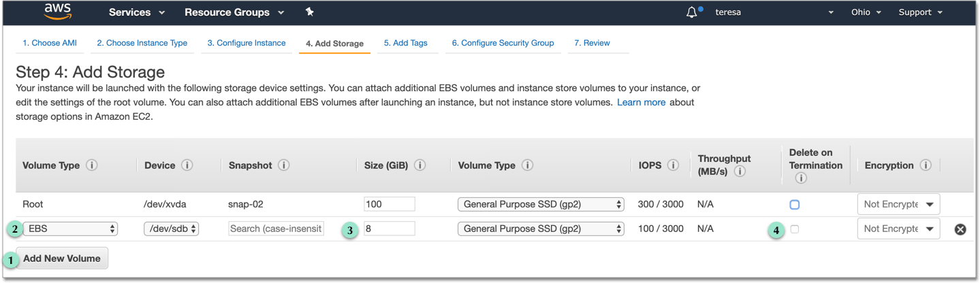This screenshot has width=980, height=283.
Task: Go to 6. Configure Security Group tab
Action: pos(503,43)
